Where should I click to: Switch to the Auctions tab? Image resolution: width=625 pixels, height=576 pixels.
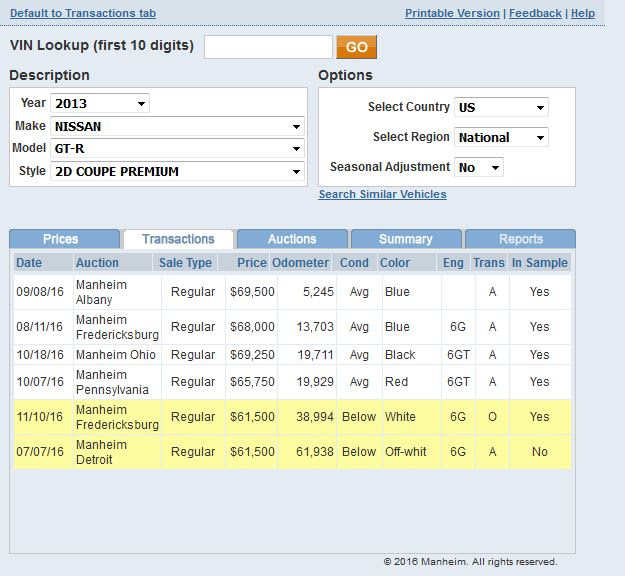(292, 239)
